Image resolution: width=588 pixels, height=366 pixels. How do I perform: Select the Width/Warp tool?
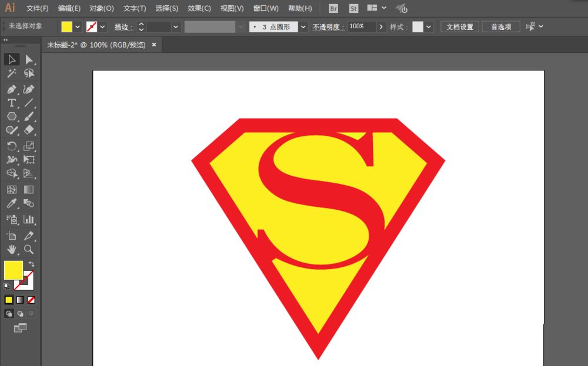point(12,160)
